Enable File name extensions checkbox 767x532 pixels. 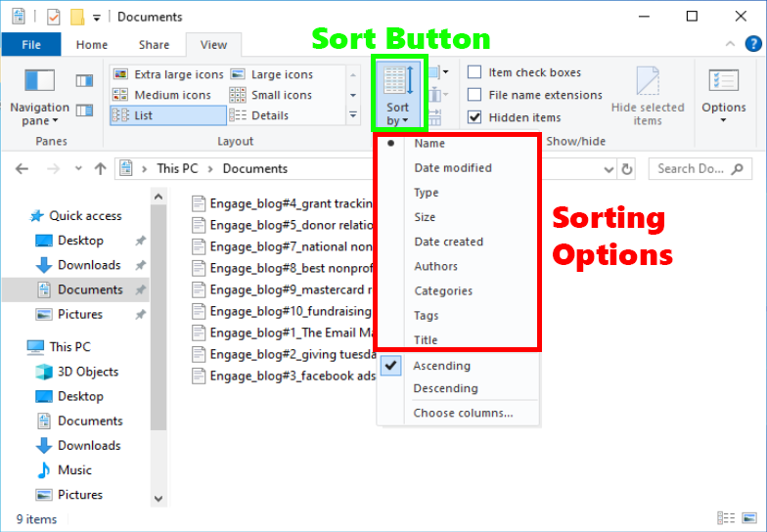tap(474, 94)
